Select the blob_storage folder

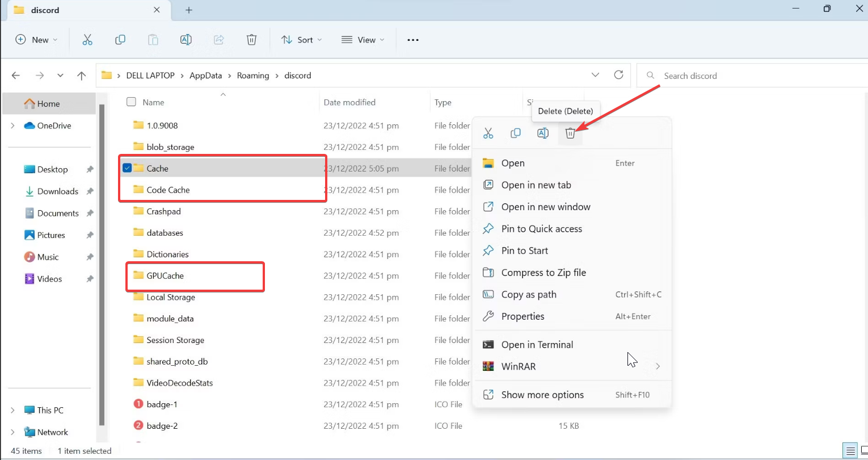170,147
